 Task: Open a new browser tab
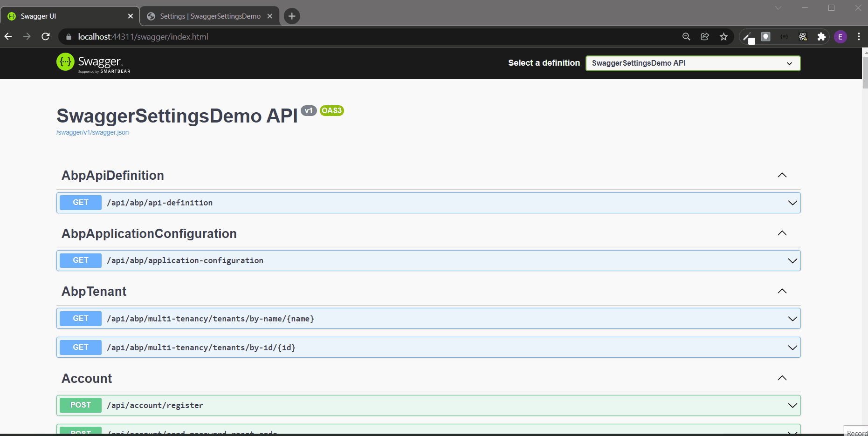coord(292,16)
